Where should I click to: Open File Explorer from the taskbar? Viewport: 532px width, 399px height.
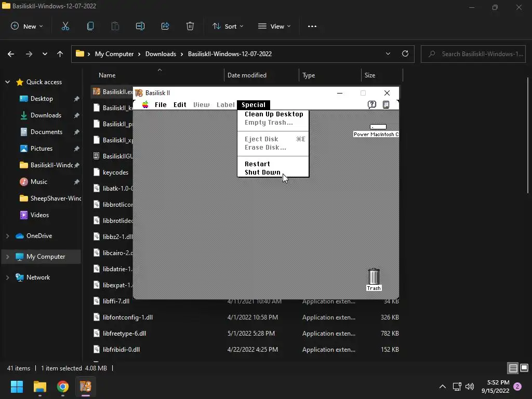point(39,387)
